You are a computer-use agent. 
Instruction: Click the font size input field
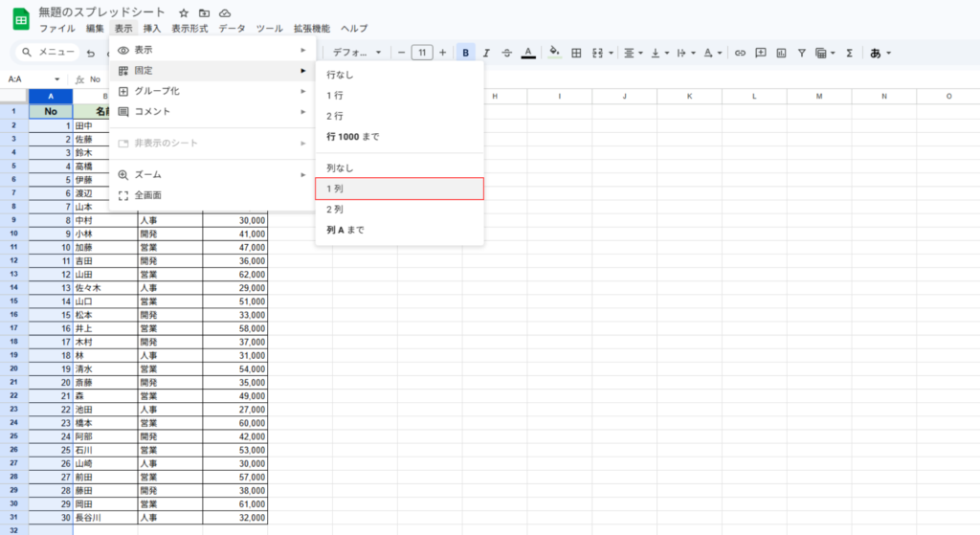[421, 53]
